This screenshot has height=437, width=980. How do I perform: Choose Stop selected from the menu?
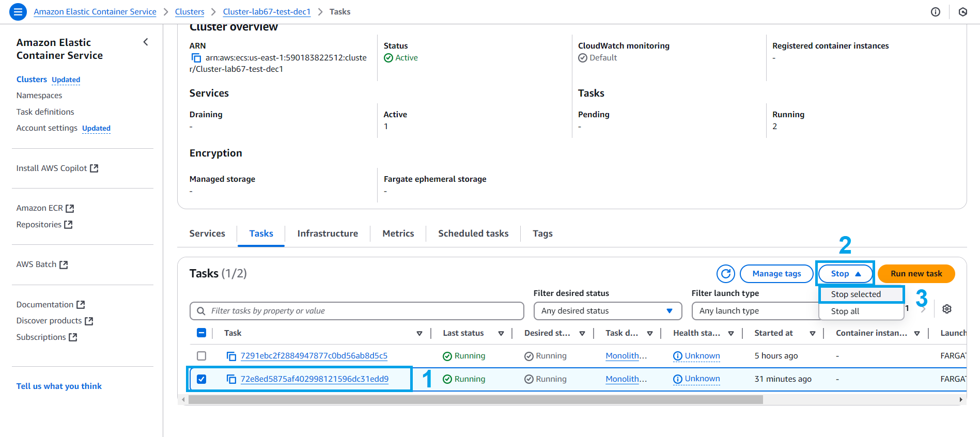click(x=861, y=294)
